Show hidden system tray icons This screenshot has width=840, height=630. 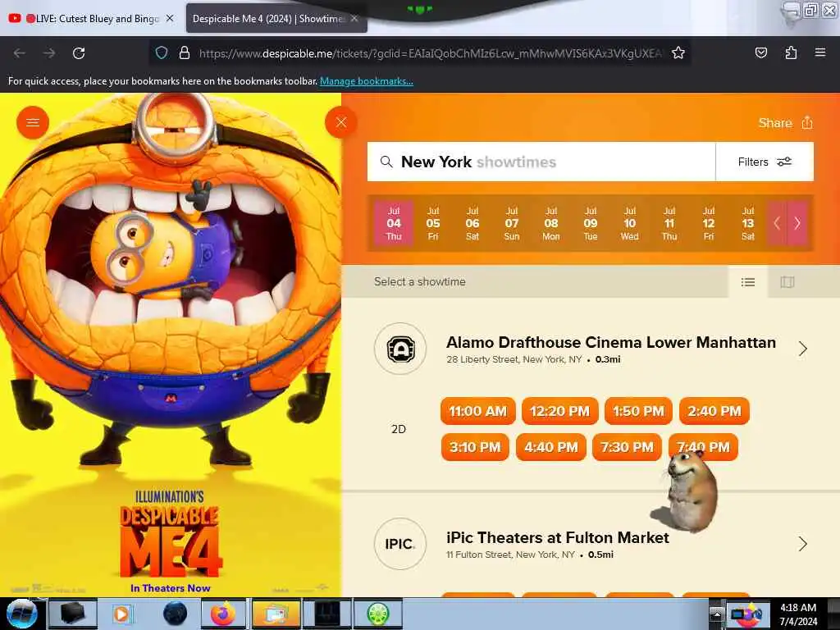715,614
